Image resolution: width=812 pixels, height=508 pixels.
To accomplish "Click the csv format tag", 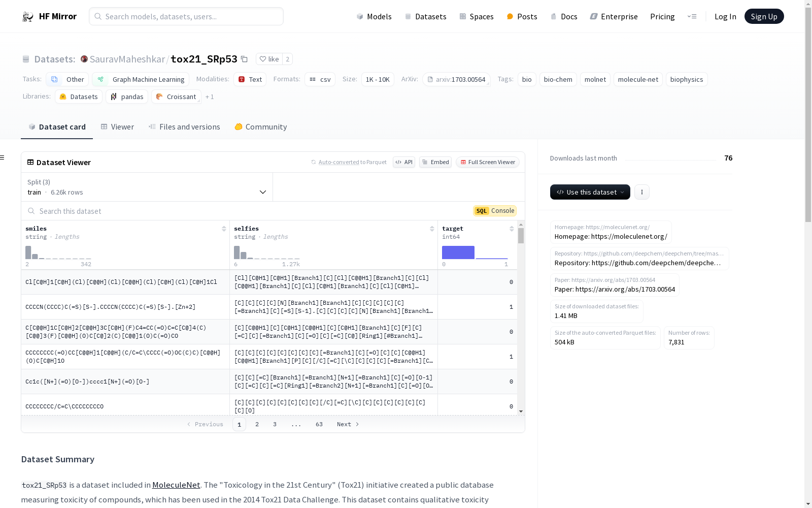I will (320, 79).
